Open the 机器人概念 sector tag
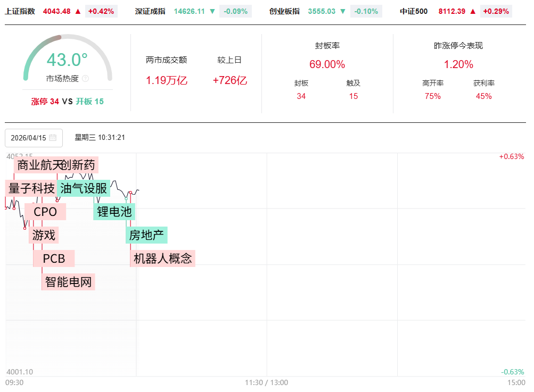 click(x=163, y=258)
